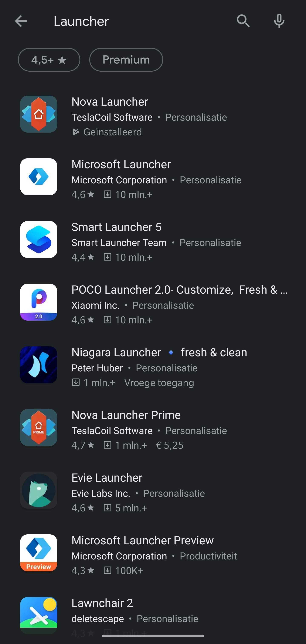This screenshot has width=306, height=644.
Task: Select the Nova Launcher Prime title
Action: click(x=126, y=415)
